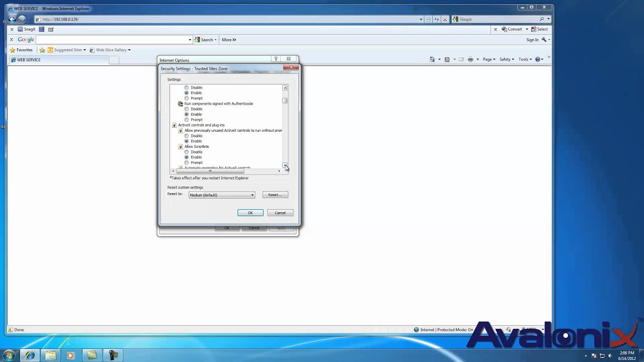The height and width of the screenshot is (362, 644).
Task: Click the Refresh icon beside the address bar
Action: (437, 19)
